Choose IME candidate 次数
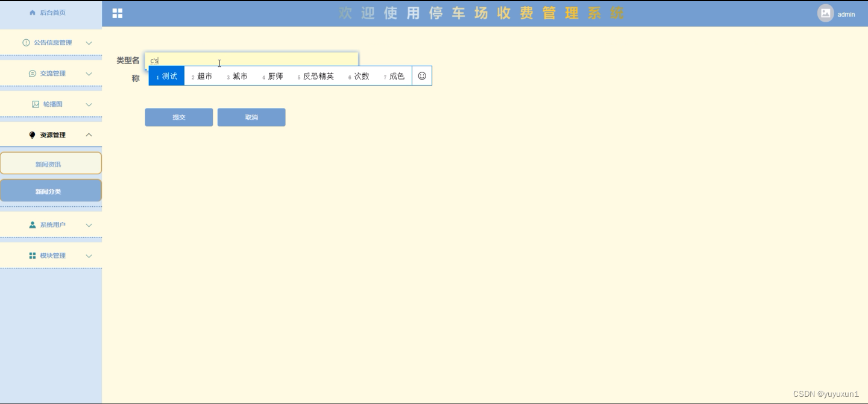Image resolution: width=868 pixels, height=404 pixels. [x=359, y=76]
